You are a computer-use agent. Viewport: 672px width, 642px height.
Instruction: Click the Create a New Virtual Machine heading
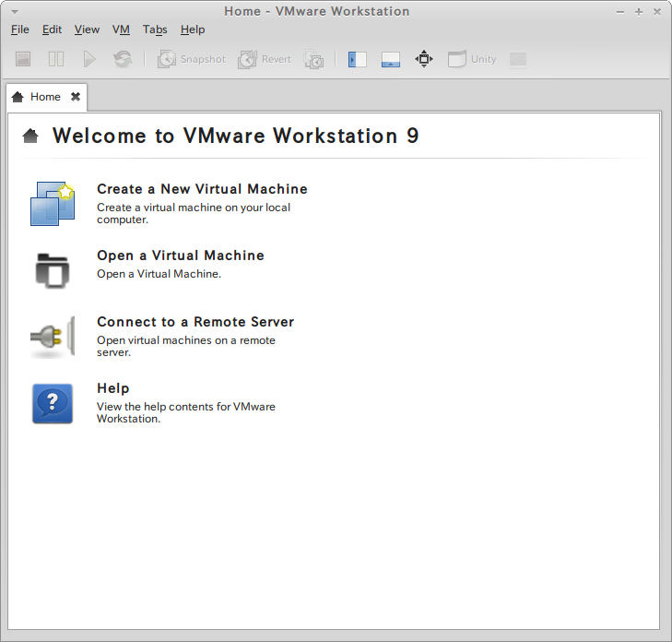click(x=202, y=189)
